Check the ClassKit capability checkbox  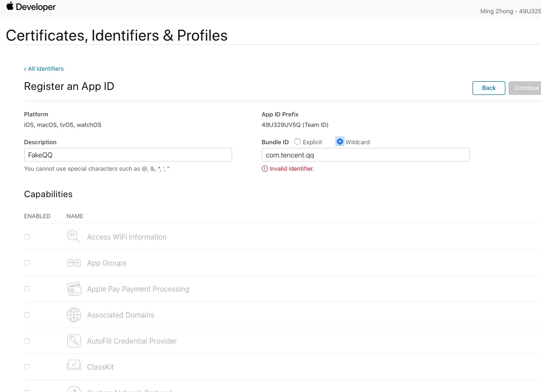27,367
